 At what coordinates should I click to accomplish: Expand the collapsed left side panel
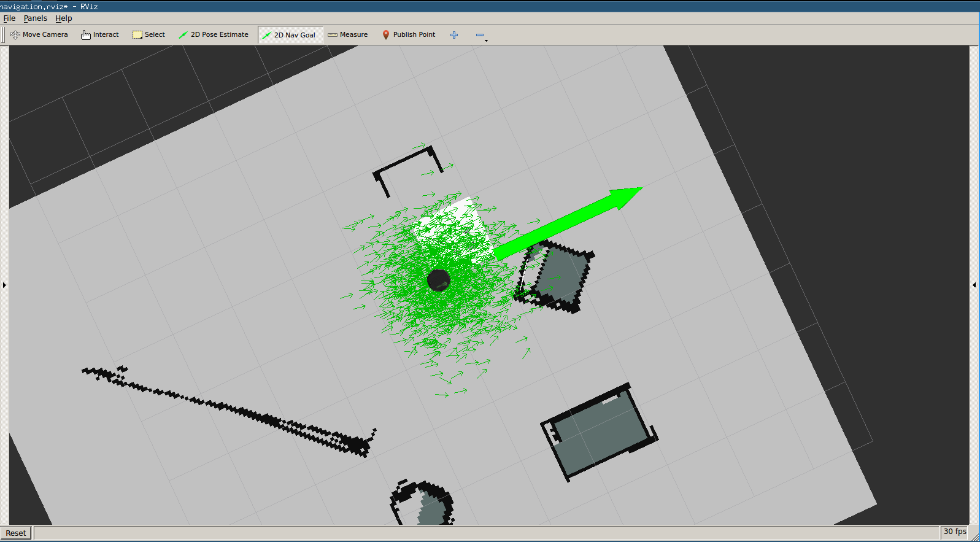(4, 285)
